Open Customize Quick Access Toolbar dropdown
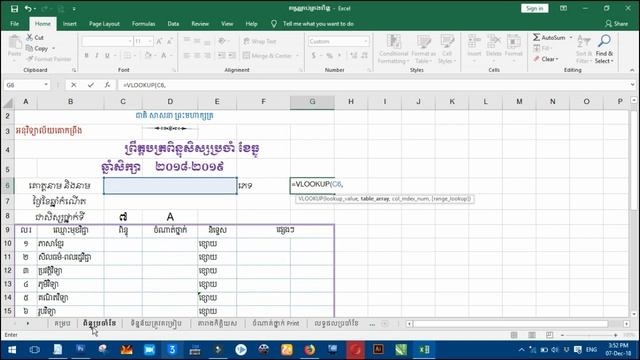 point(74,9)
